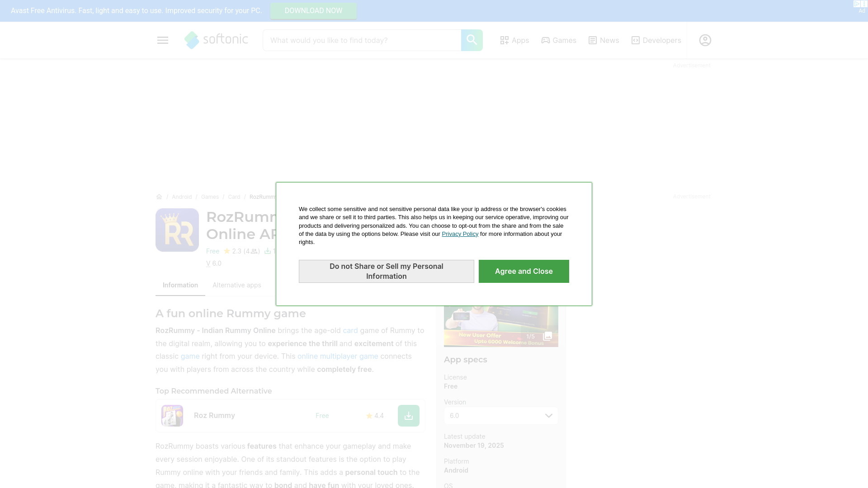Open the hamburger menu icon

162,40
